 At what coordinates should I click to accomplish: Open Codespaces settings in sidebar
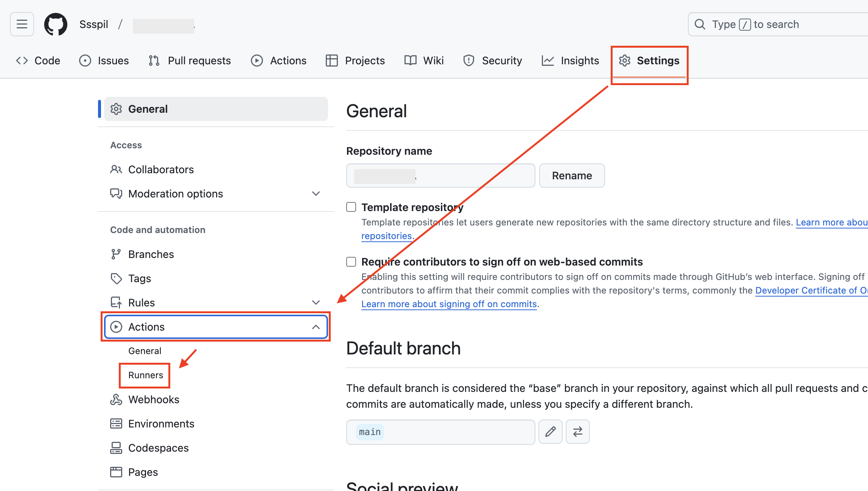click(x=158, y=448)
